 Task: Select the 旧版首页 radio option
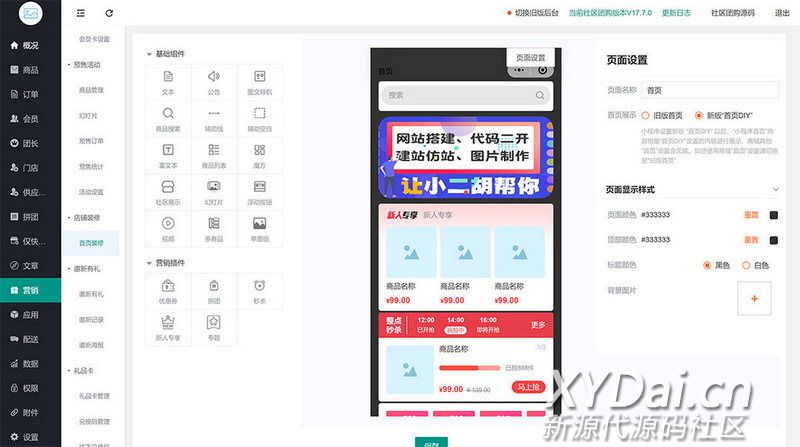click(645, 115)
